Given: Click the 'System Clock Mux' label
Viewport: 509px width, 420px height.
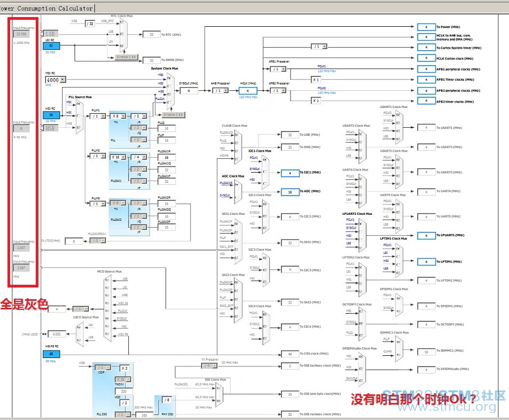Looking at the screenshot, I should click(x=165, y=68).
